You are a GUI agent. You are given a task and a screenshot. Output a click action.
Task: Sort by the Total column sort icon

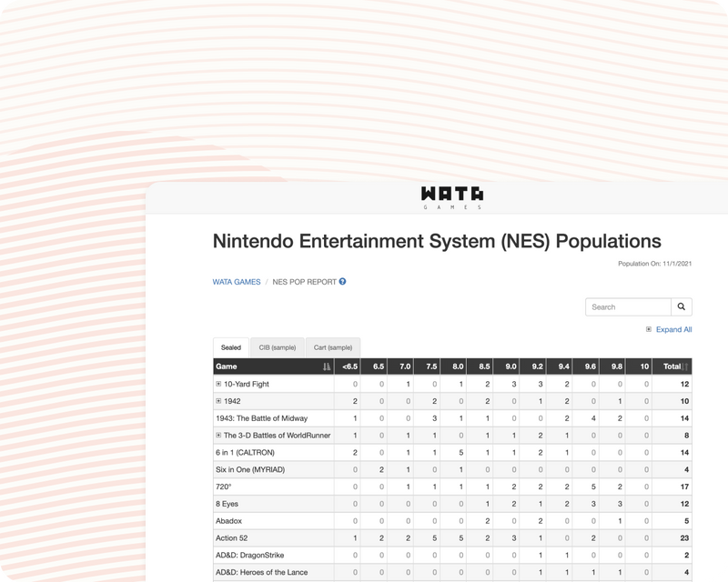(x=685, y=366)
